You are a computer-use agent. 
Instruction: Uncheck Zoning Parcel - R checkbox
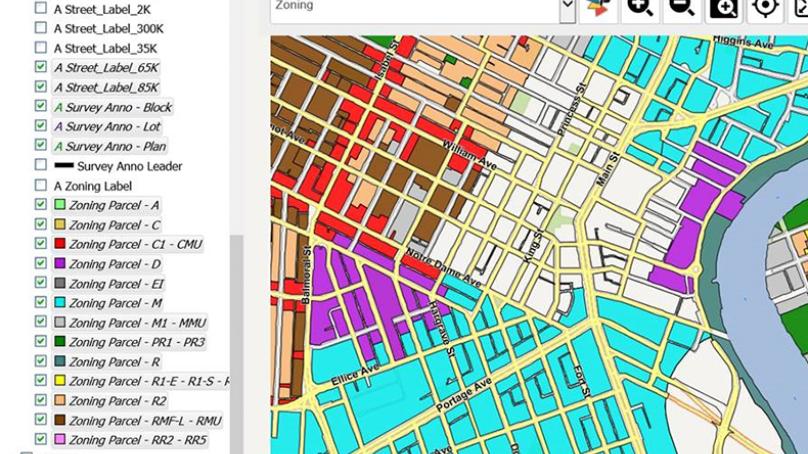[41, 361]
